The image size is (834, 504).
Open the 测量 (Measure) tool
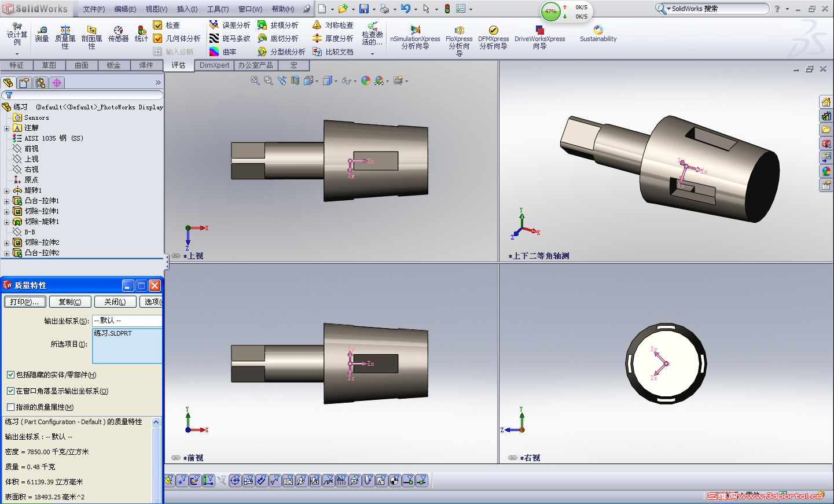[x=42, y=34]
